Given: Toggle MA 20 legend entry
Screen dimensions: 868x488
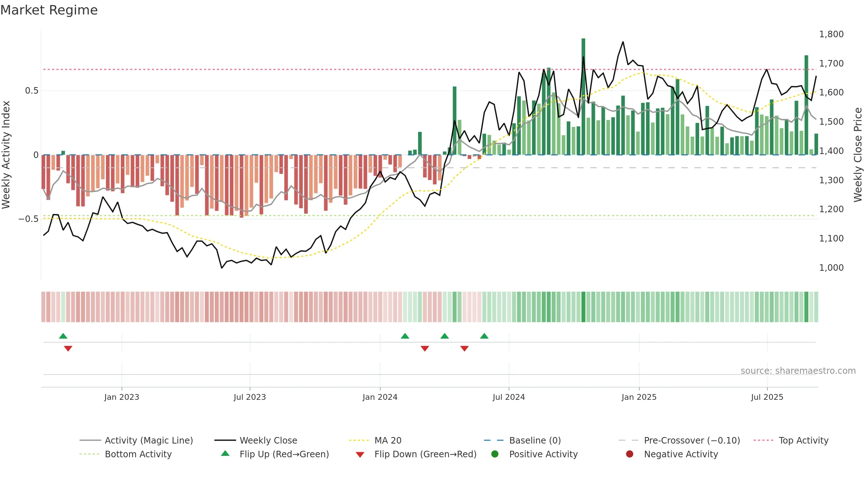Looking at the screenshot, I should pyautogui.click(x=375, y=440).
